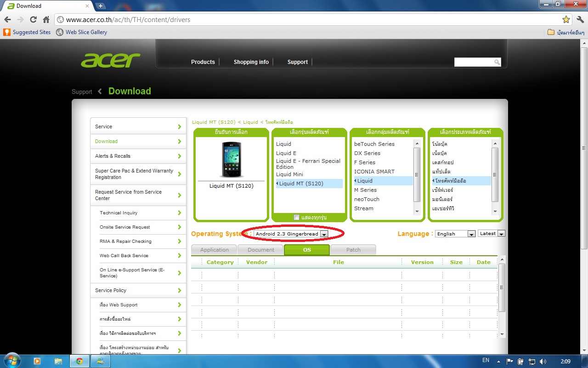Select ICONIA SMART group

374,172
